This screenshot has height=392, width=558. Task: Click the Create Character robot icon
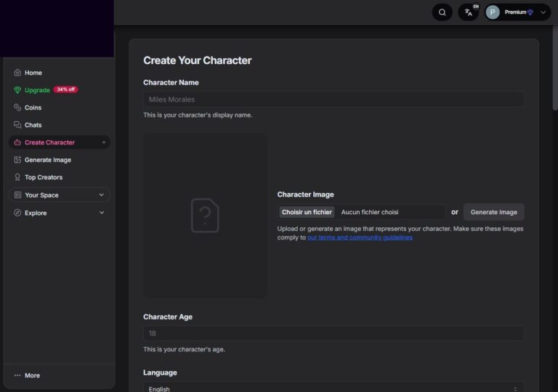pos(17,142)
